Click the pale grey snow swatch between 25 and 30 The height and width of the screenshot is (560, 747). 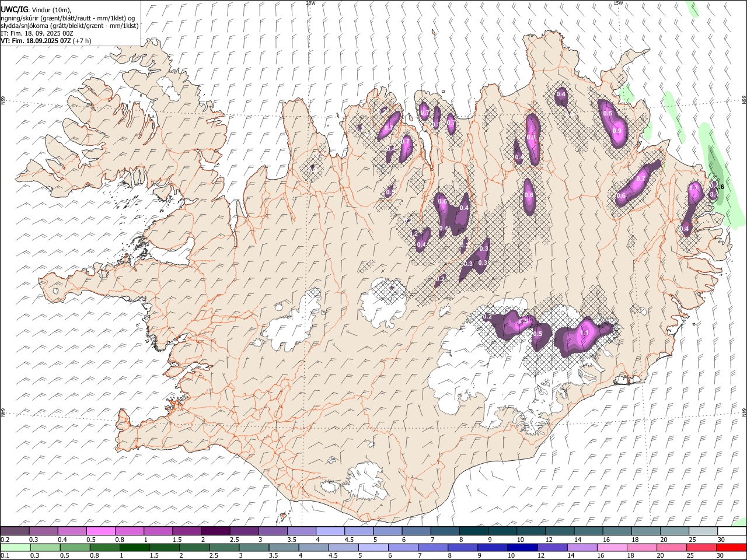pyautogui.click(x=704, y=531)
